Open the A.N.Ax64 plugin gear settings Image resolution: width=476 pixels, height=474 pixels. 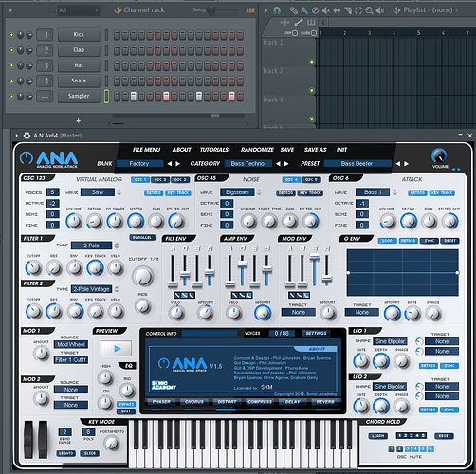click(27, 136)
